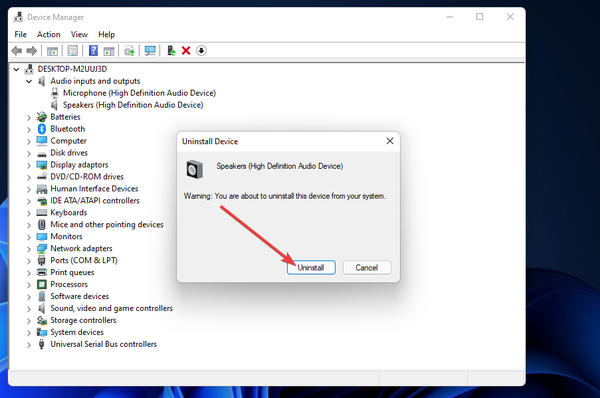The width and height of the screenshot is (600, 398).
Task: Click the Keyboards category icon
Action: click(41, 212)
